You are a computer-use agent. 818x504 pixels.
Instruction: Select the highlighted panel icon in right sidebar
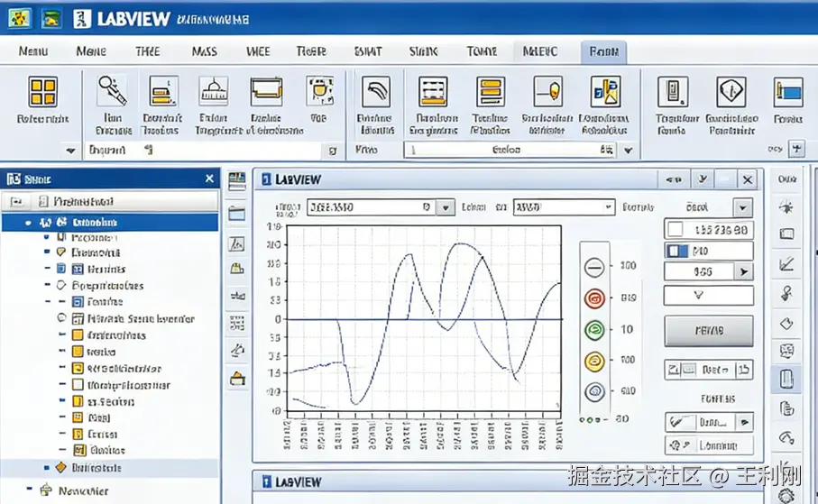pos(786,379)
